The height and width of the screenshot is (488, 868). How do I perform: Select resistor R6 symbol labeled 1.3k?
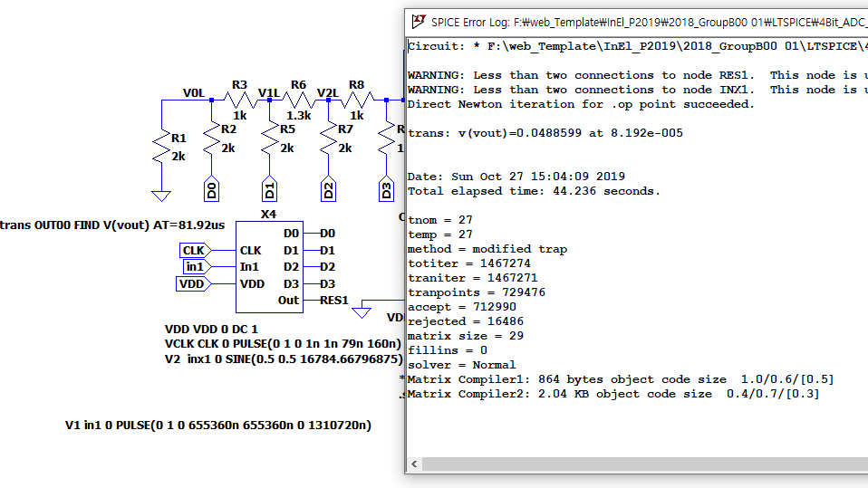(299, 100)
